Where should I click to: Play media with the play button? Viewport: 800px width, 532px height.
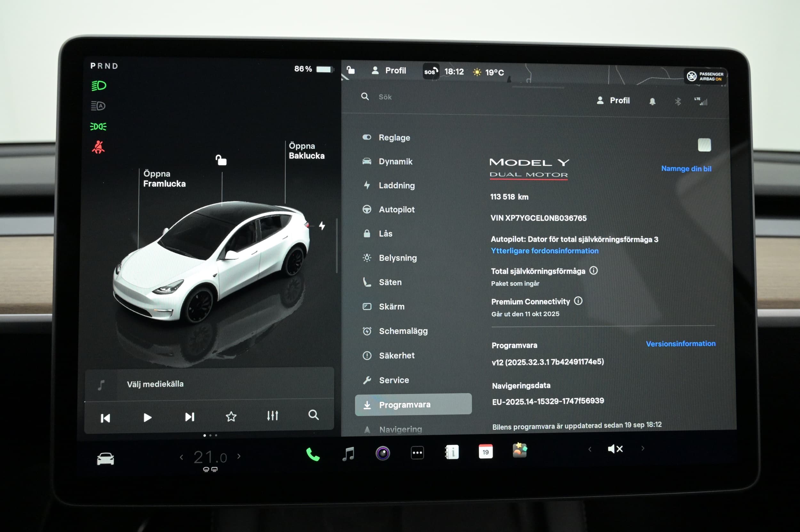[147, 417]
